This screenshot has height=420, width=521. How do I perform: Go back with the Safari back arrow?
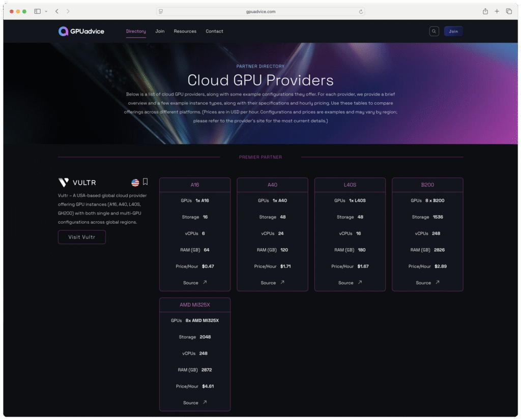click(x=57, y=11)
